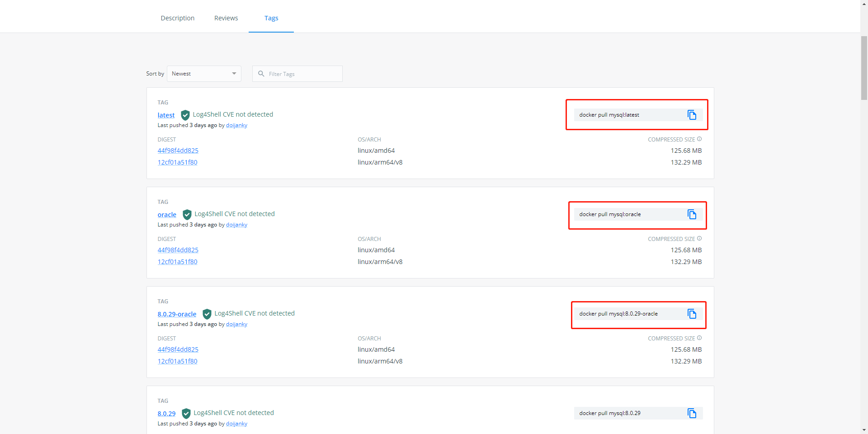This screenshot has width=868, height=434.
Task: Open digest 44f98f4dd825 under oracle tag
Action: [178, 250]
